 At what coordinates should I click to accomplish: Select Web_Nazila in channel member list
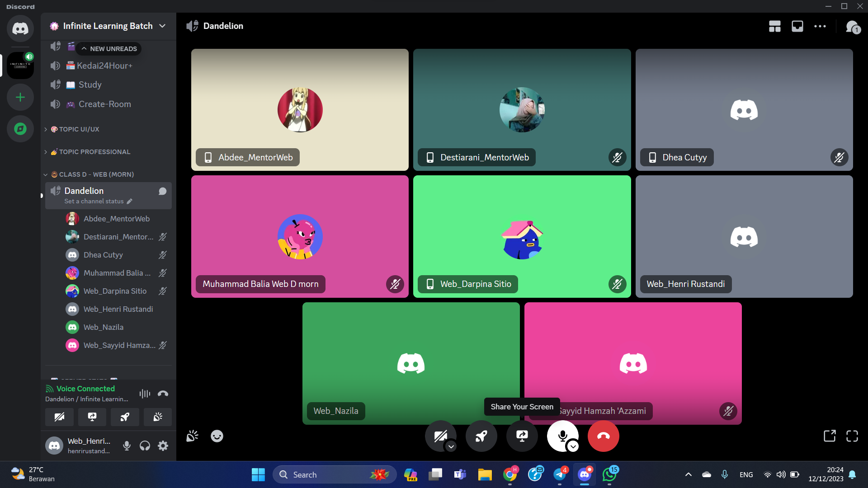pyautogui.click(x=118, y=327)
